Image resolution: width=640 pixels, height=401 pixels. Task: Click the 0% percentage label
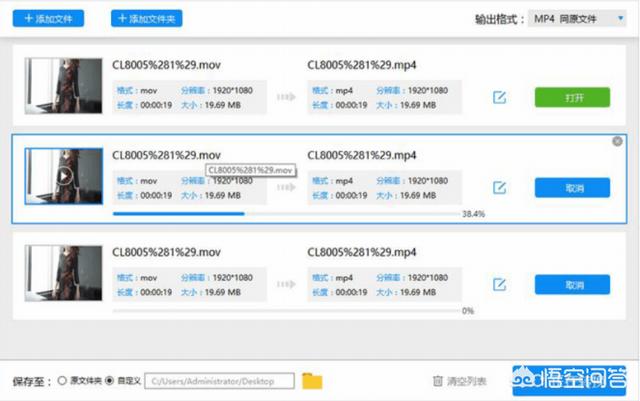click(x=468, y=311)
